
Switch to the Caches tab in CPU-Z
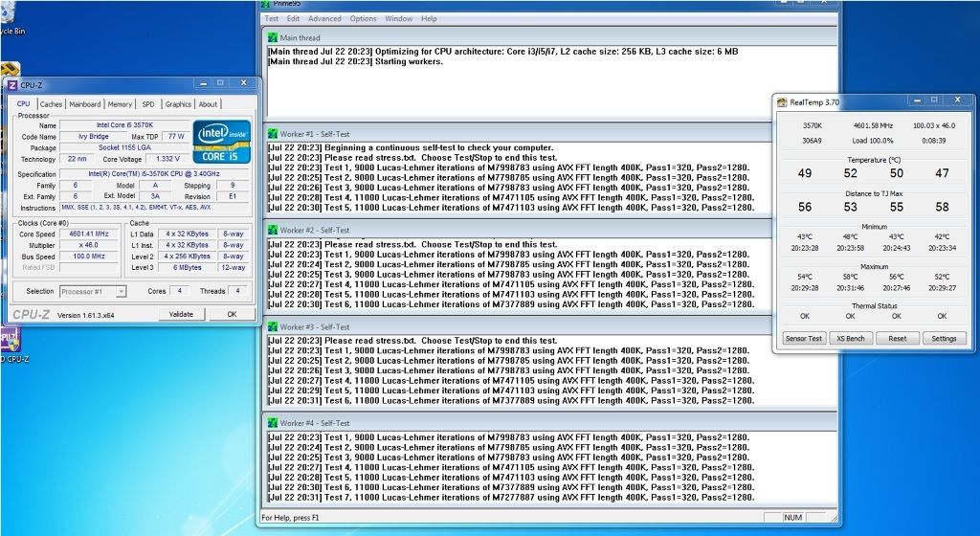52,104
